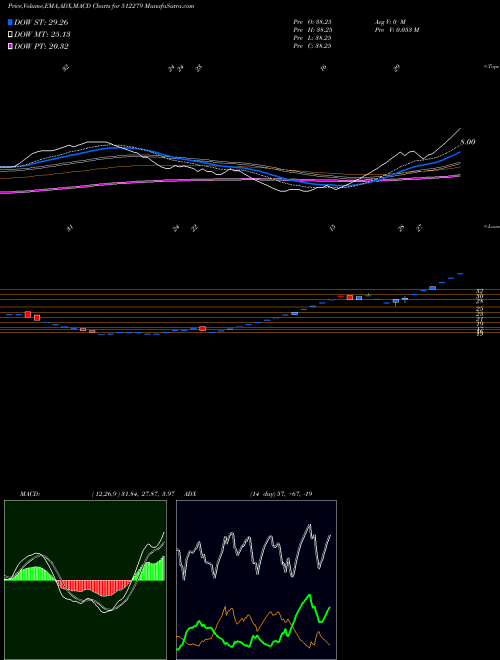Click the Pre H: 38.25 value
The height and width of the screenshot is (660, 500).
coord(312,30)
